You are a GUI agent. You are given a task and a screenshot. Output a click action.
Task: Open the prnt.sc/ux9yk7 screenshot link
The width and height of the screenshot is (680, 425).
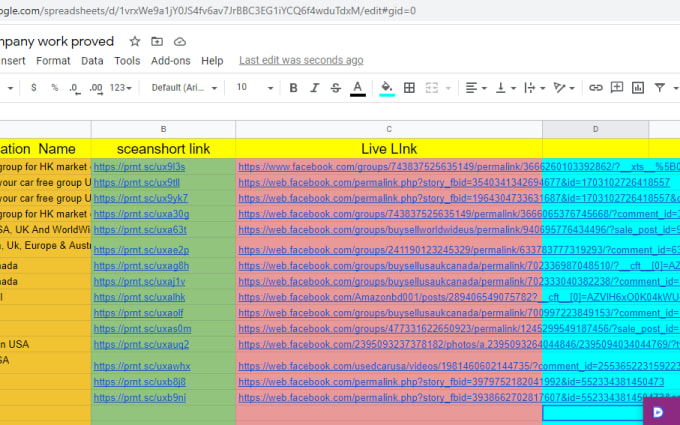point(141,198)
